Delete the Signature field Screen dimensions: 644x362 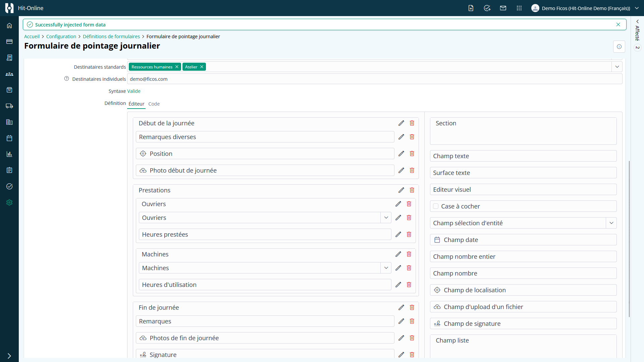pyautogui.click(x=412, y=355)
